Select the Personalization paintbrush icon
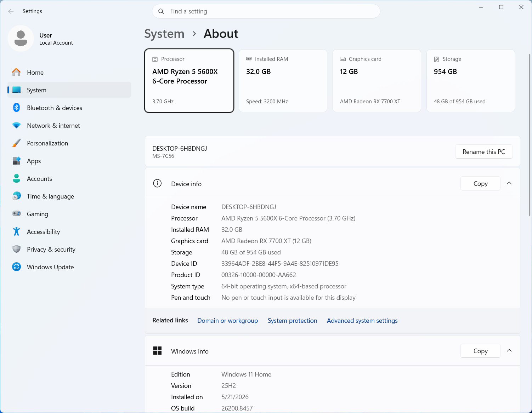The width and height of the screenshot is (532, 413). 16,143
